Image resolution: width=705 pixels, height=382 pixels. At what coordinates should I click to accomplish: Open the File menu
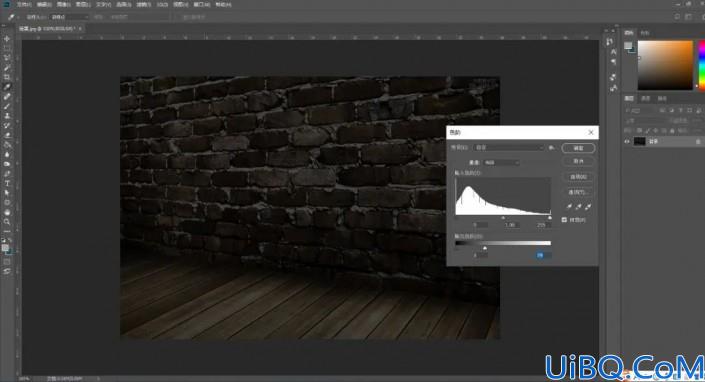pos(24,4)
